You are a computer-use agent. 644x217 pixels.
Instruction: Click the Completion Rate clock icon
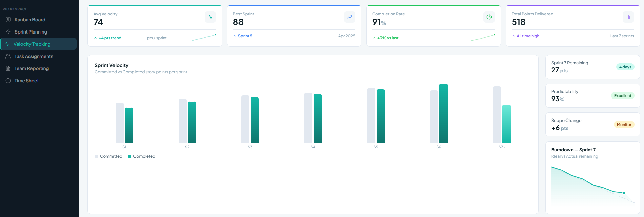point(489,17)
